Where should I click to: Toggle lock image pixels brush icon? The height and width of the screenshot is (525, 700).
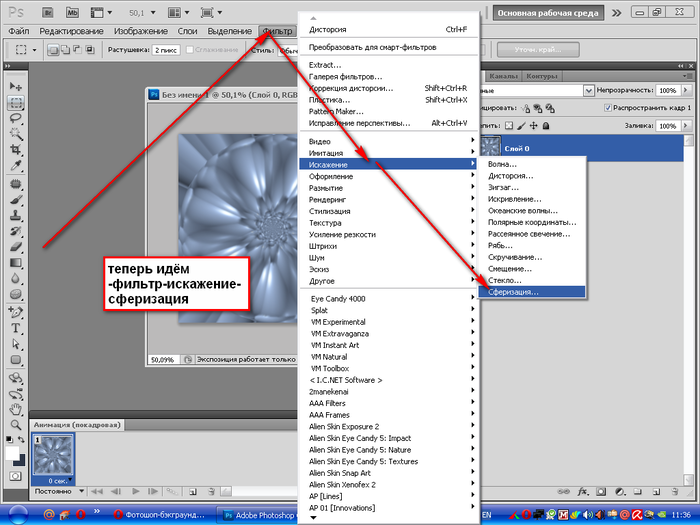pyautogui.click(x=521, y=126)
